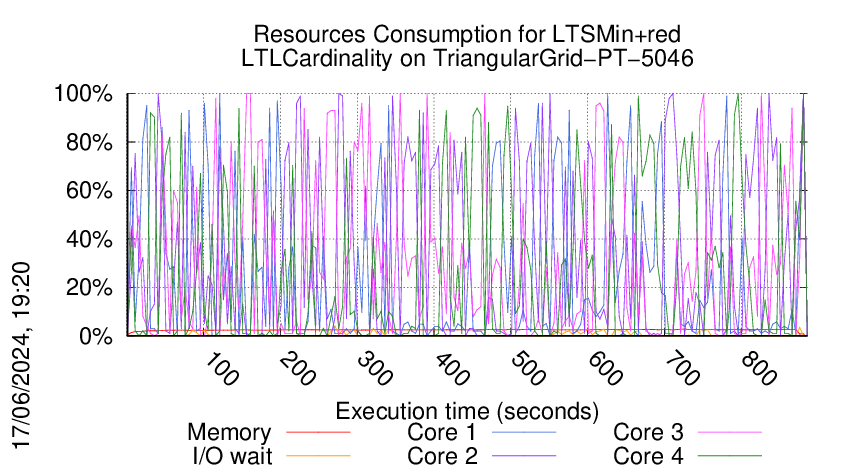The width and height of the screenshot is (850, 475).
Task: Click the 300 x-axis tick label
Action: [375, 369]
